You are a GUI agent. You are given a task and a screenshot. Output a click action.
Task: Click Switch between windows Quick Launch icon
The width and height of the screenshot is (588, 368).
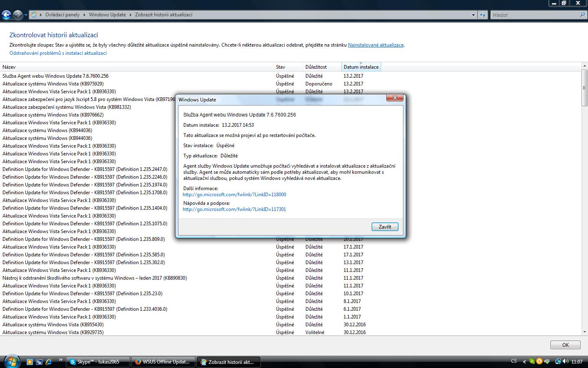click(x=39, y=362)
